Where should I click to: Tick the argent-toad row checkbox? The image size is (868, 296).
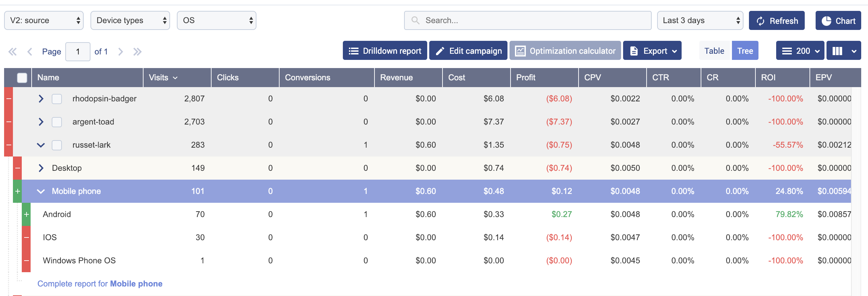click(x=57, y=122)
